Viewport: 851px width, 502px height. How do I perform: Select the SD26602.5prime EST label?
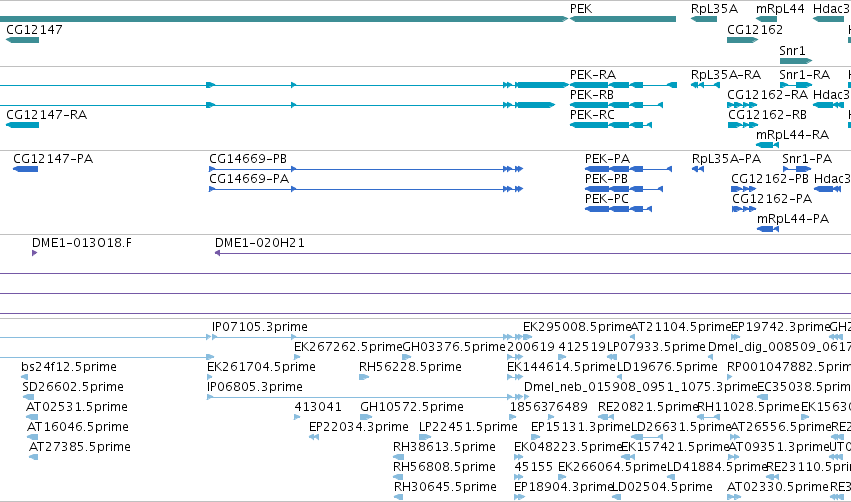pyautogui.click(x=73, y=387)
